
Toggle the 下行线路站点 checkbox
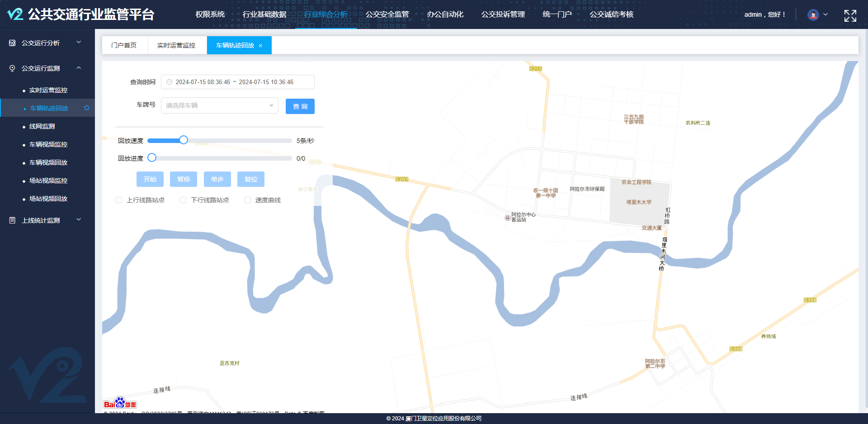pyautogui.click(x=183, y=200)
